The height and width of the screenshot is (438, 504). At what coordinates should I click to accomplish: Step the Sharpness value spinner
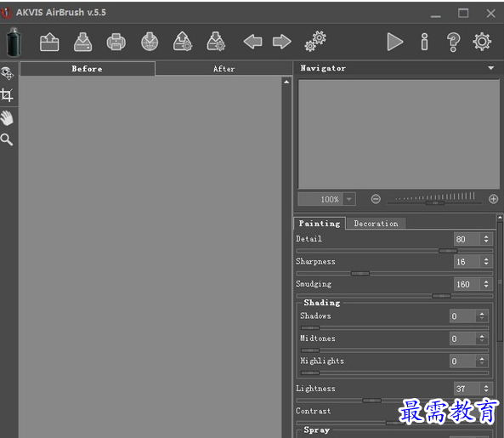pos(486,261)
